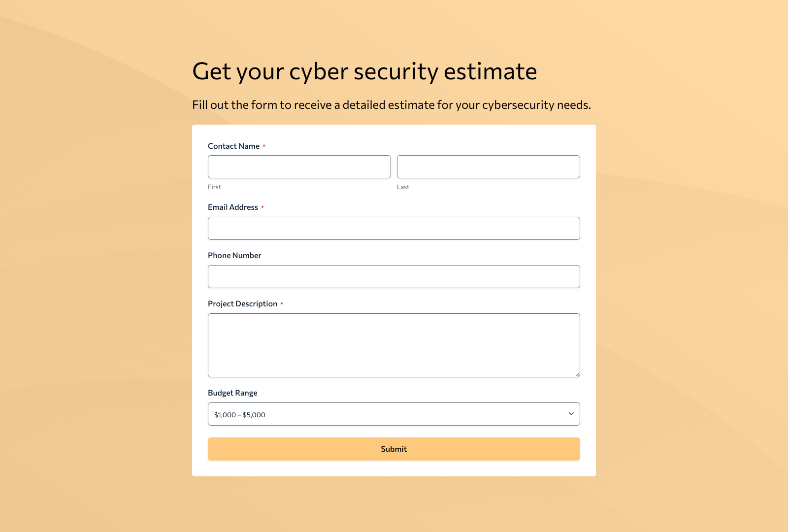Click the Phone Number label

point(234,255)
